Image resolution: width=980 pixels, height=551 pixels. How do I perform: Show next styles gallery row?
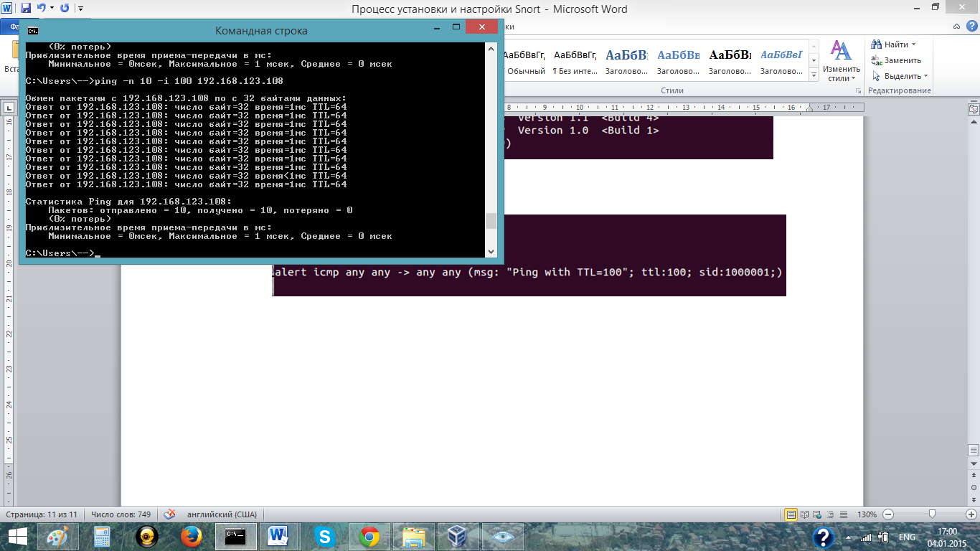point(814,60)
